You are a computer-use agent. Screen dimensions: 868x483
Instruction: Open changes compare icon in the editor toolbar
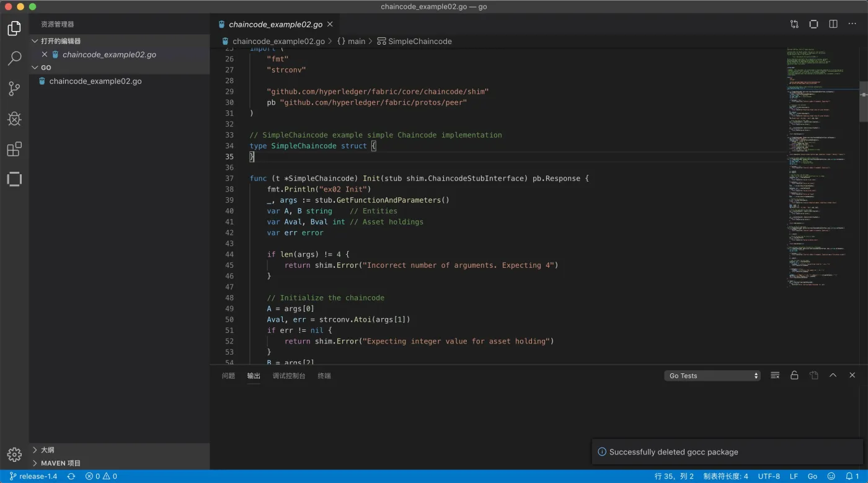click(x=794, y=24)
